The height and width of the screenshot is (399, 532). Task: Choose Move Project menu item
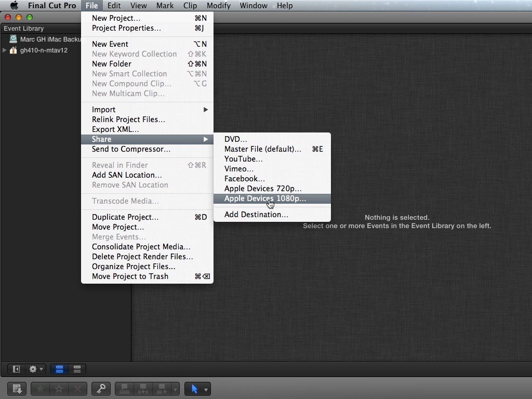(x=147, y=227)
